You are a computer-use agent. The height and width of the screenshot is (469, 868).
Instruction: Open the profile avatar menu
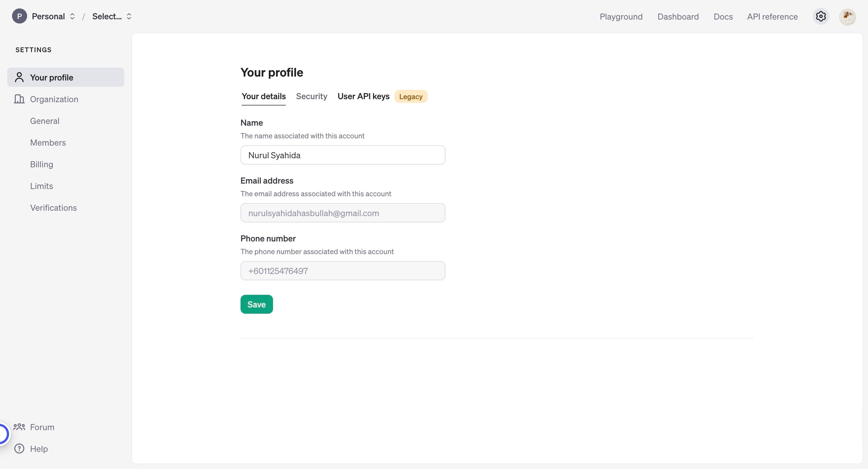[x=848, y=17]
